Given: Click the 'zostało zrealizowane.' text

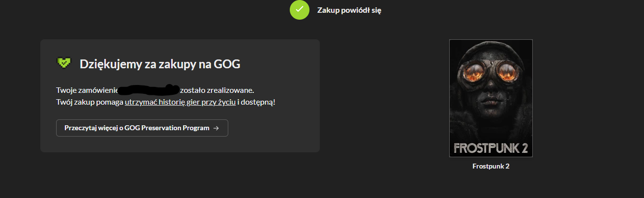Looking at the screenshot, I should [x=217, y=90].
